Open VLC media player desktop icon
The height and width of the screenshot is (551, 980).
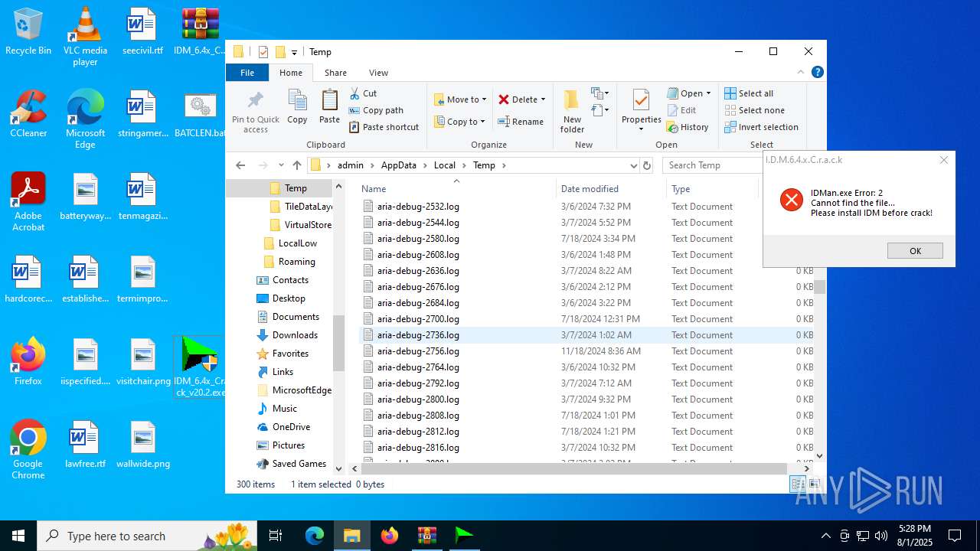85,37
